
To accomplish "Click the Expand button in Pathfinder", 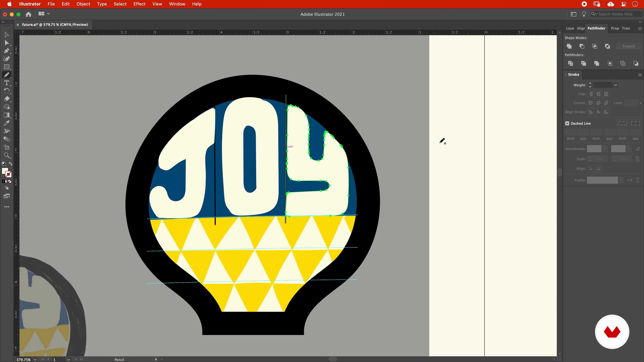I will click(629, 46).
